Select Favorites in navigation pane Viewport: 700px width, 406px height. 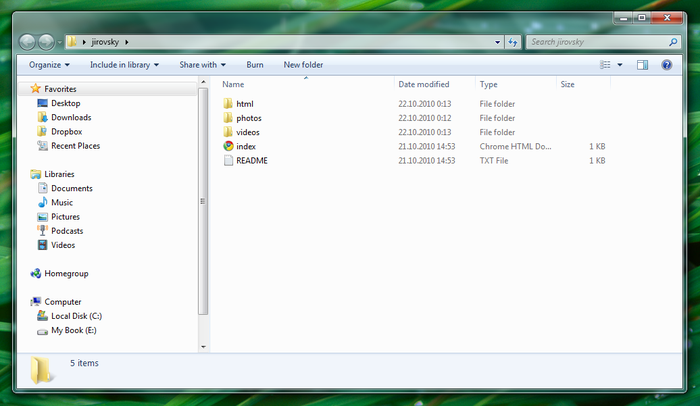60,89
